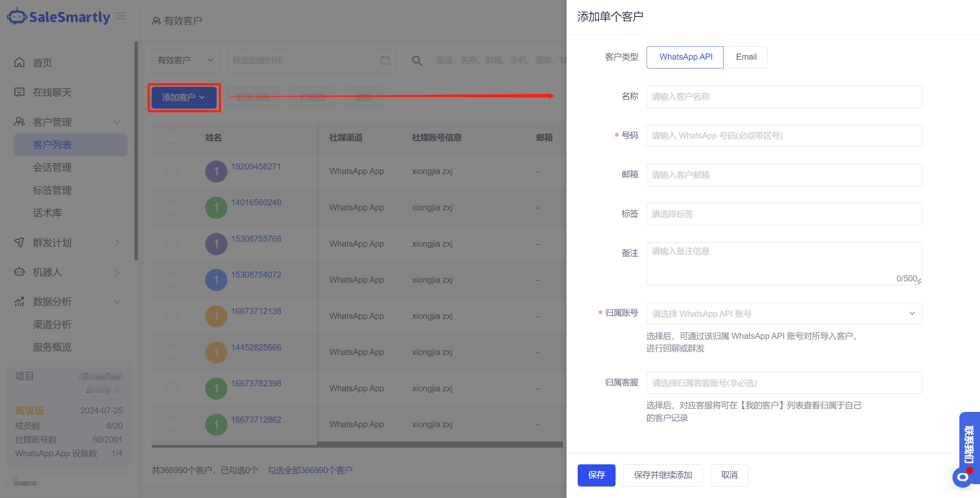Expand the 有效客户 filter dropdown
Viewport: 980px width, 498px height.
coord(185,60)
